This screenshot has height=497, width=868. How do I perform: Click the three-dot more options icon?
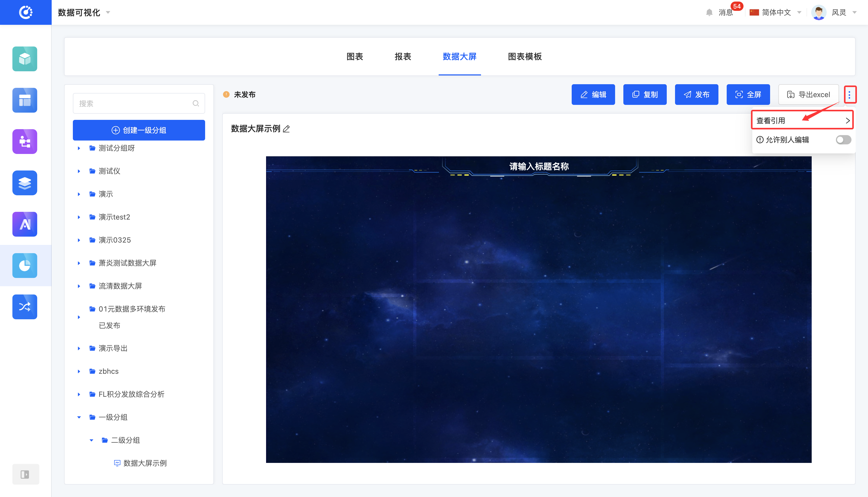tap(849, 94)
